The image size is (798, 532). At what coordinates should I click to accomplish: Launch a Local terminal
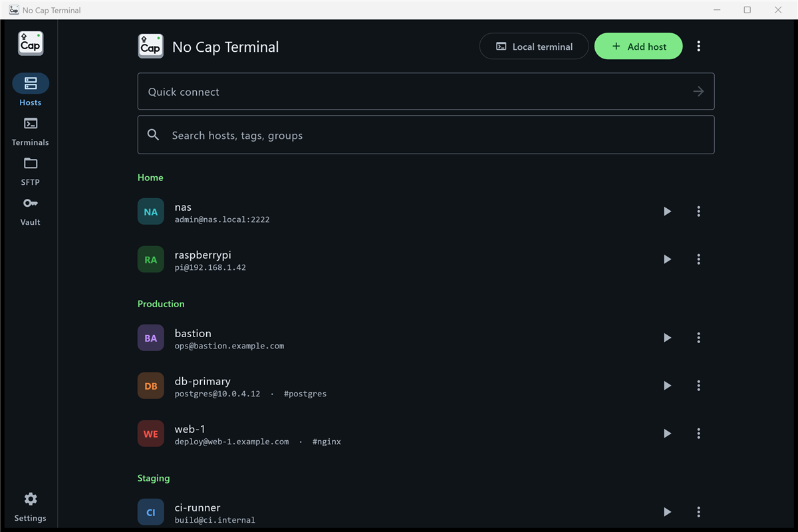click(x=534, y=47)
